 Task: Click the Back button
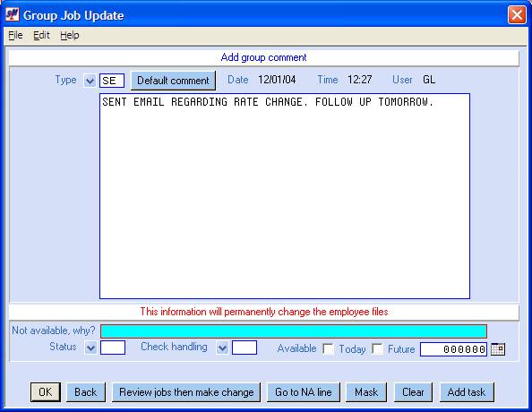click(x=86, y=392)
